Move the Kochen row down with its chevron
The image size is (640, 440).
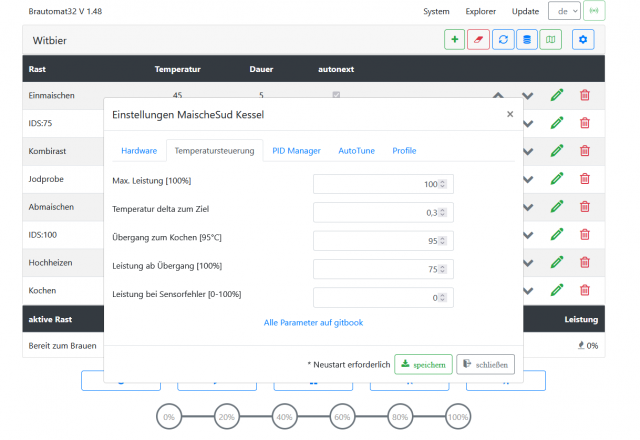click(528, 291)
